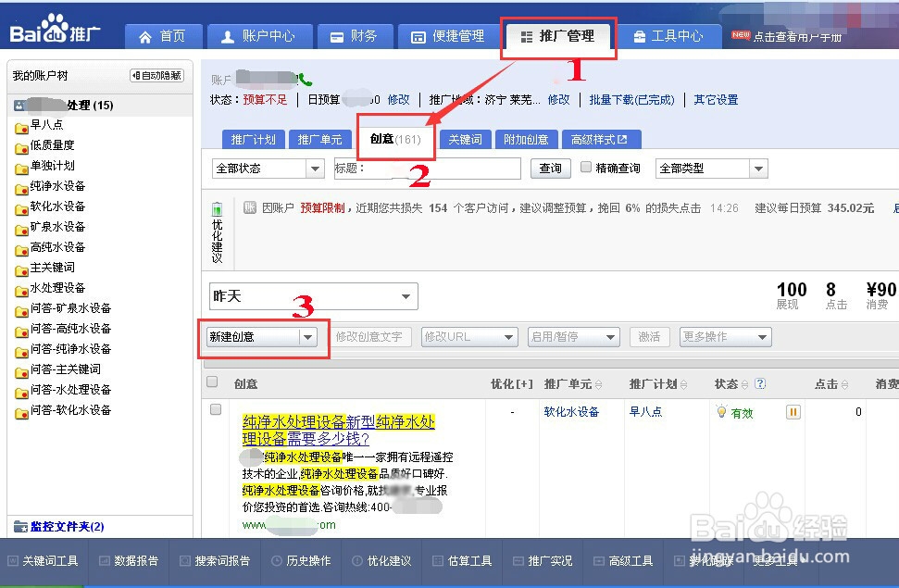Open the 监控文件夹(2) folder
Viewport: 899px width, 588px height.
59,527
